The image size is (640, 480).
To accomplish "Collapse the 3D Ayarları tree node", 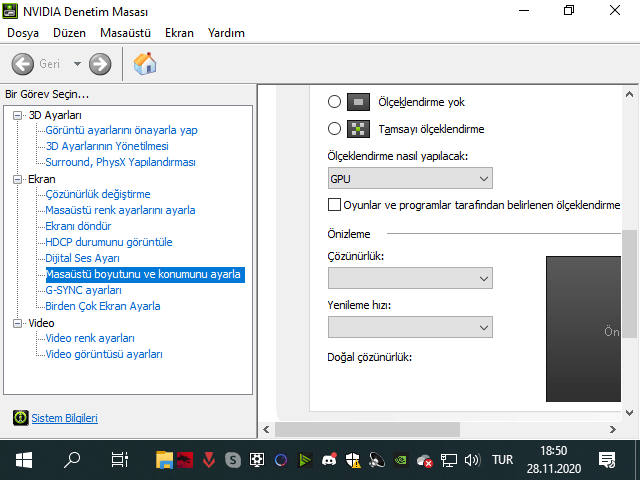I will coord(17,116).
